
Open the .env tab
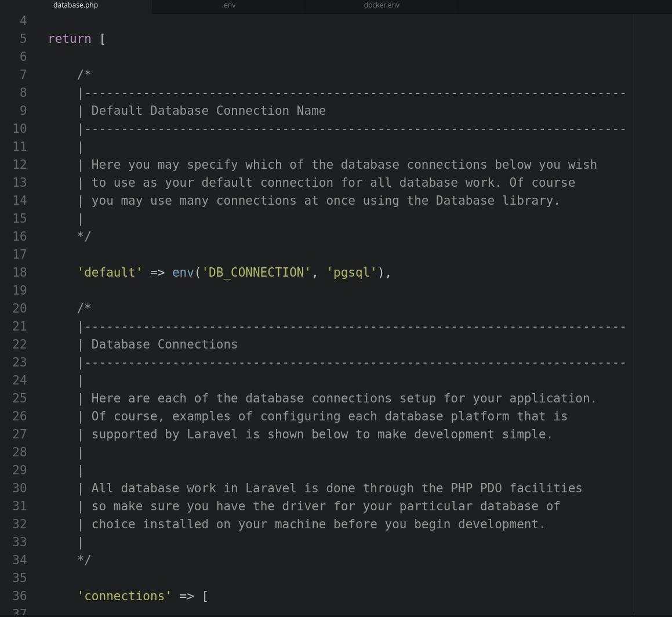pos(228,5)
